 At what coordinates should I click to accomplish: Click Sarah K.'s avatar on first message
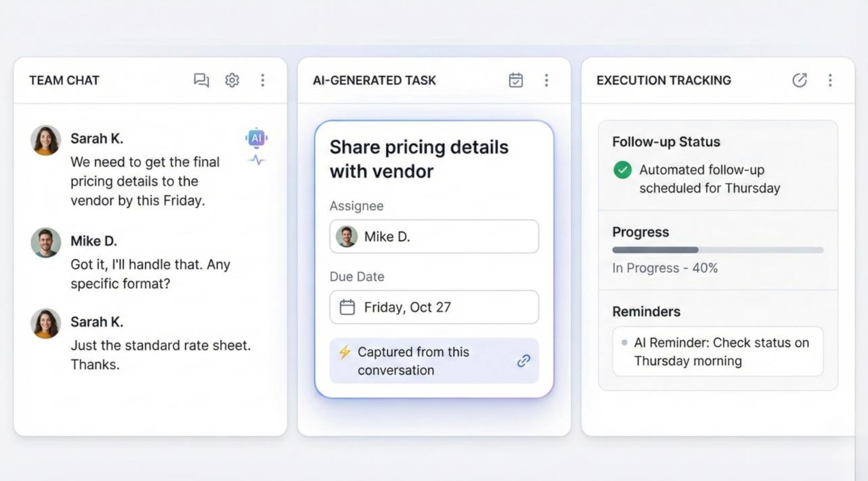[x=46, y=140]
